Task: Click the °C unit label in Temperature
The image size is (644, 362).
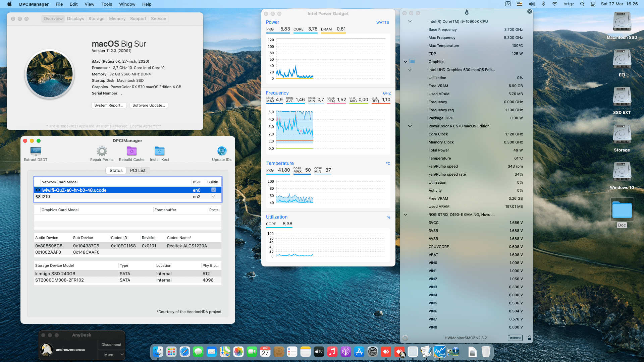Action: (388, 164)
